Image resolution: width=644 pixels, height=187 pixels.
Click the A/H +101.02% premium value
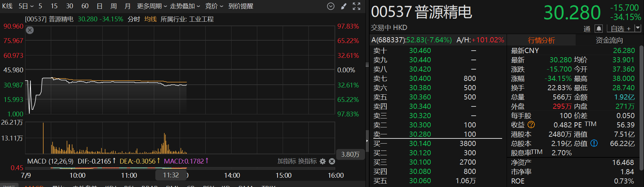(488, 40)
